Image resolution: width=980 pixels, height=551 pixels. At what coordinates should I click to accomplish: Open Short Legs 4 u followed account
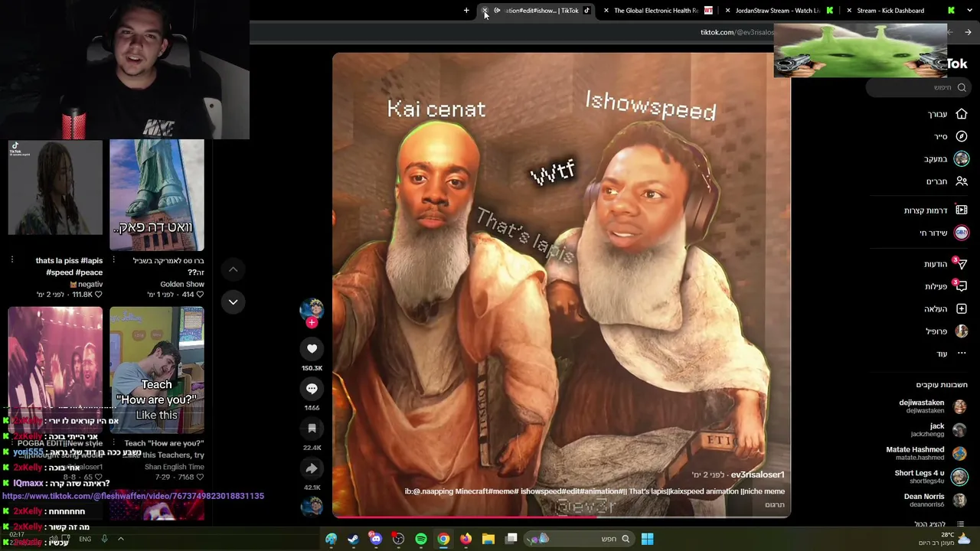[x=931, y=477]
